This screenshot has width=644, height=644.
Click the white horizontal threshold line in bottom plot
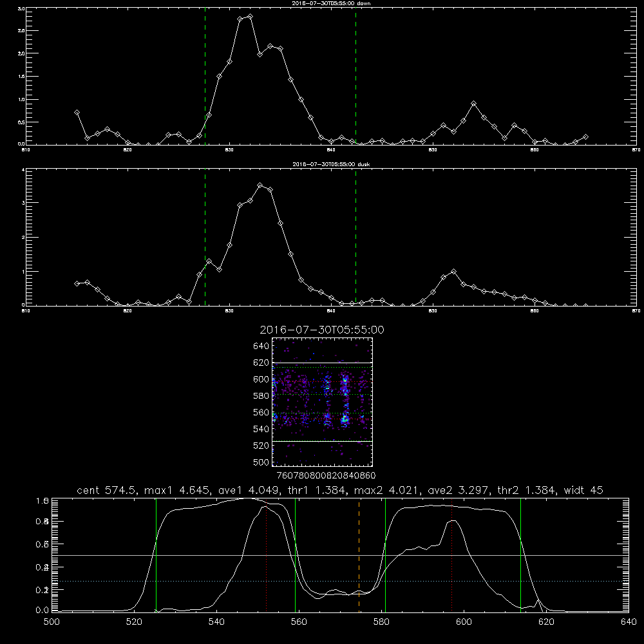pos(341,555)
